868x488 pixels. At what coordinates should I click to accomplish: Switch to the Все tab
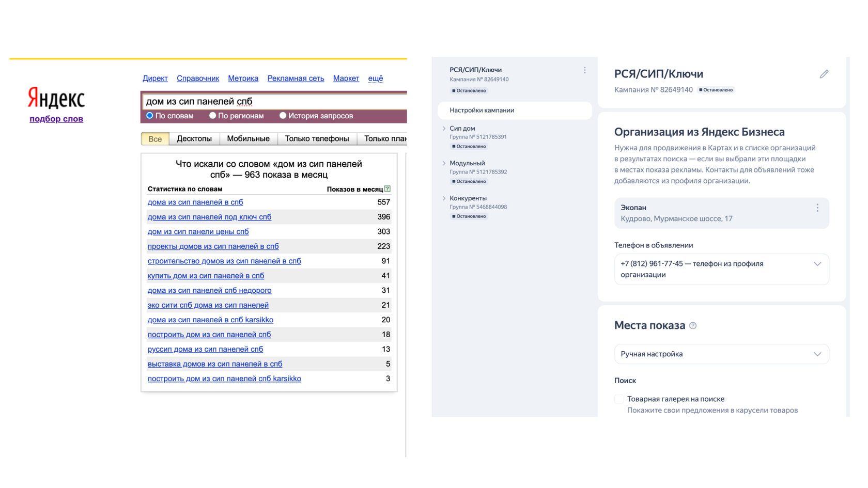pos(155,139)
